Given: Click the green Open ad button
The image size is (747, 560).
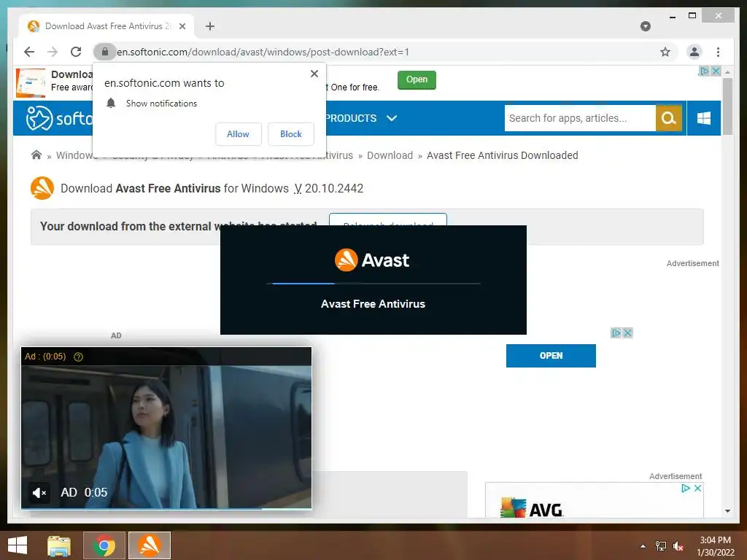Looking at the screenshot, I should (417, 79).
